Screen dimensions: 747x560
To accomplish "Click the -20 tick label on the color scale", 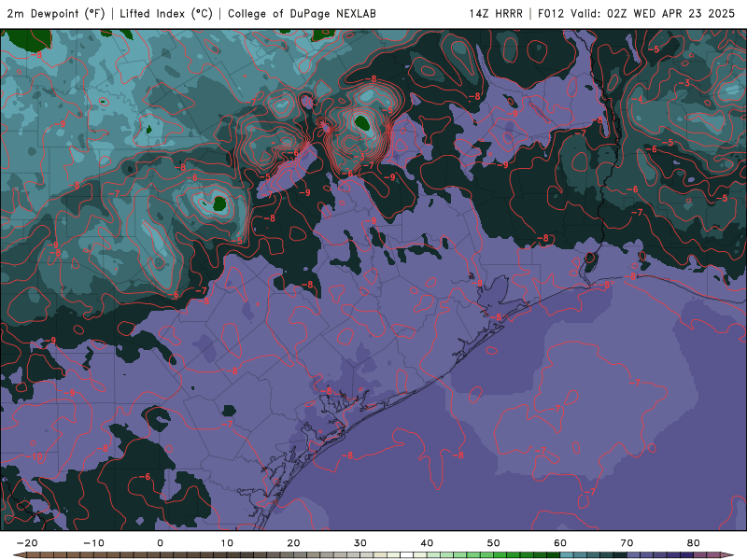I will click(x=27, y=543).
